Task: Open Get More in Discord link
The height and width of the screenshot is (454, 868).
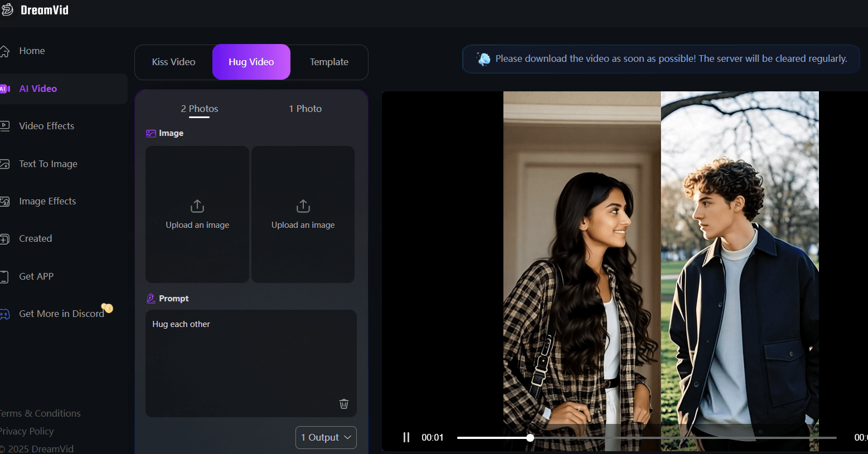Action: pyautogui.click(x=61, y=314)
